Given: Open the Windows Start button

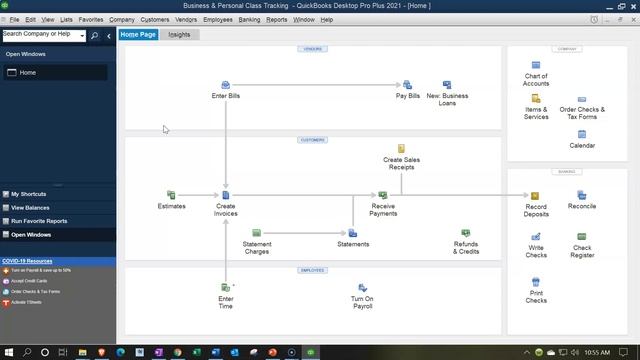Looking at the screenshot, I should [x=9, y=352].
